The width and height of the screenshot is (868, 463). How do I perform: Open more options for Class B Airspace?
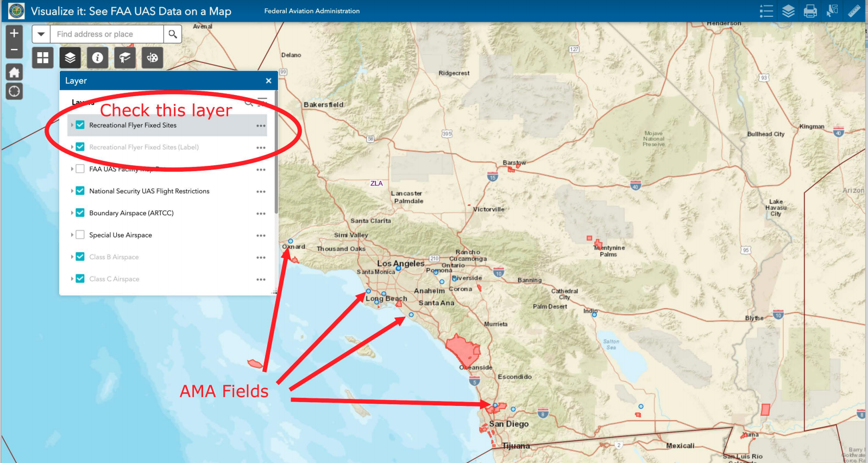[x=261, y=258]
